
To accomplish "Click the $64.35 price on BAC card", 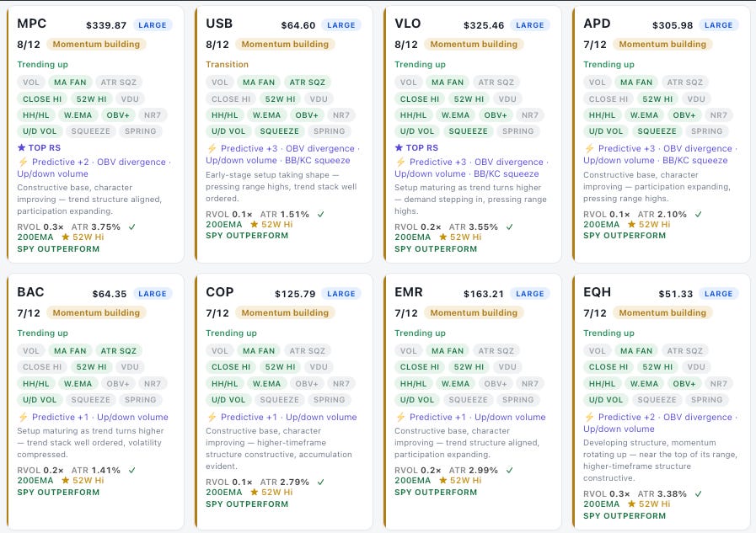I will pyautogui.click(x=110, y=294).
